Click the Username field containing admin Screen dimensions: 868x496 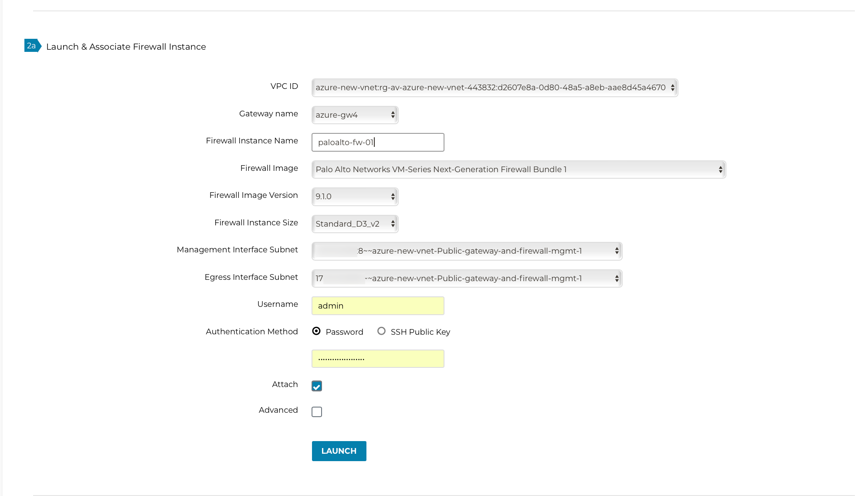point(377,306)
